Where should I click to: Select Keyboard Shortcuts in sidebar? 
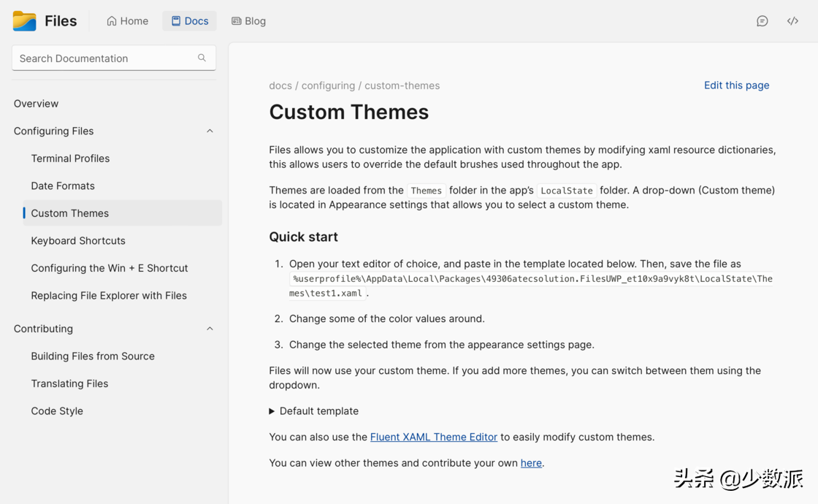pos(78,240)
